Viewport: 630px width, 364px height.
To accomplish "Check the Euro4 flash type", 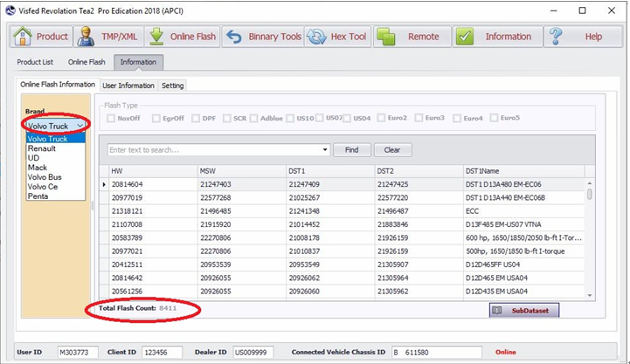I will (457, 118).
